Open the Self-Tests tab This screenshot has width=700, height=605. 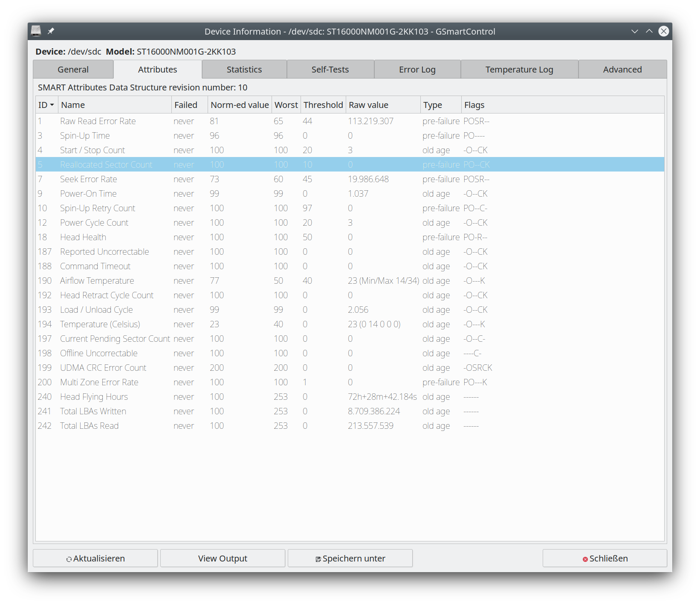[330, 70]
